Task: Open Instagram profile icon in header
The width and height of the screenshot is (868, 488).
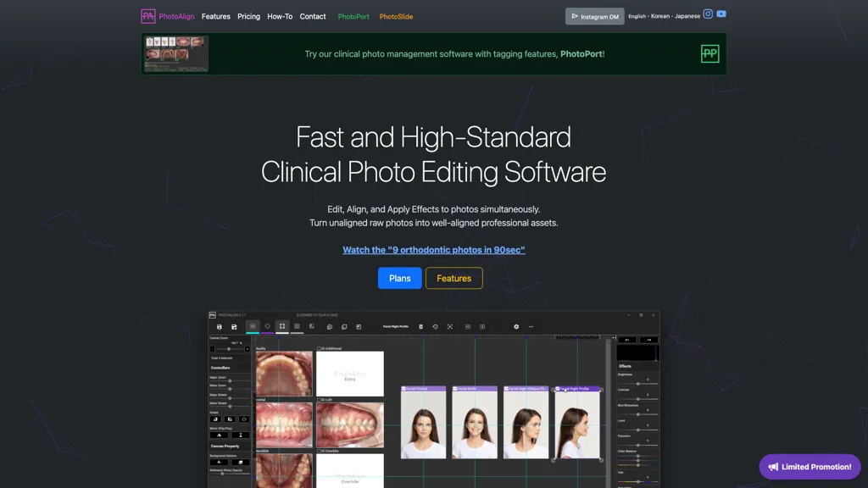Action: (708, 14)
